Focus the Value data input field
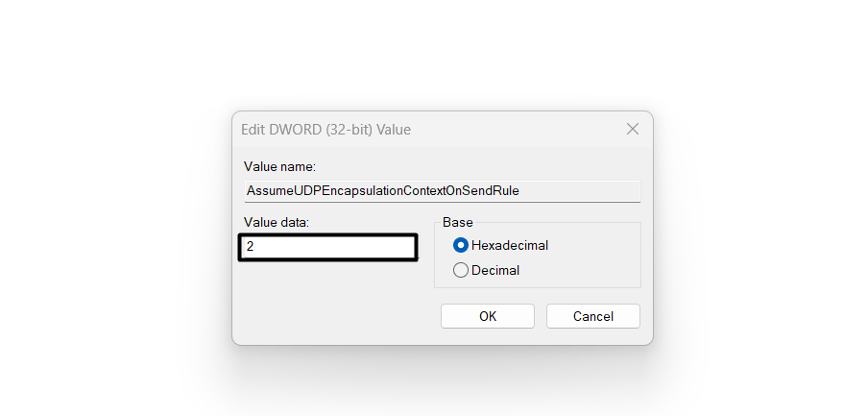Screen dimensions: 868x416 click(326, 247)
